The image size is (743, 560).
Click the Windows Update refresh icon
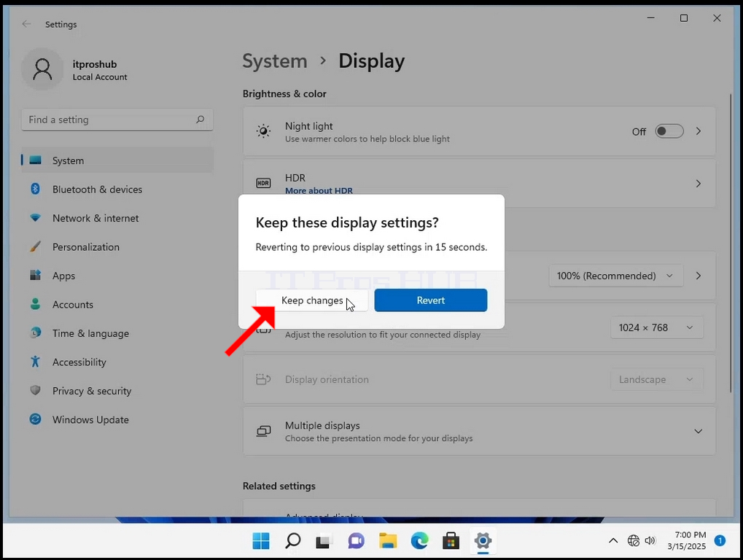(x=35, y=419)
